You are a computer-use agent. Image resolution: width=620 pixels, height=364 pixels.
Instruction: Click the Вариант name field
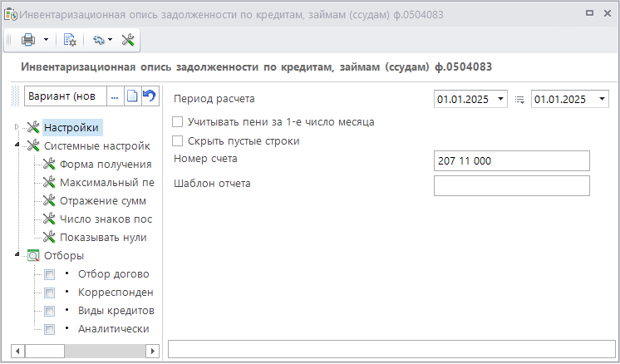pyautogui.click(x=66, y=96)
